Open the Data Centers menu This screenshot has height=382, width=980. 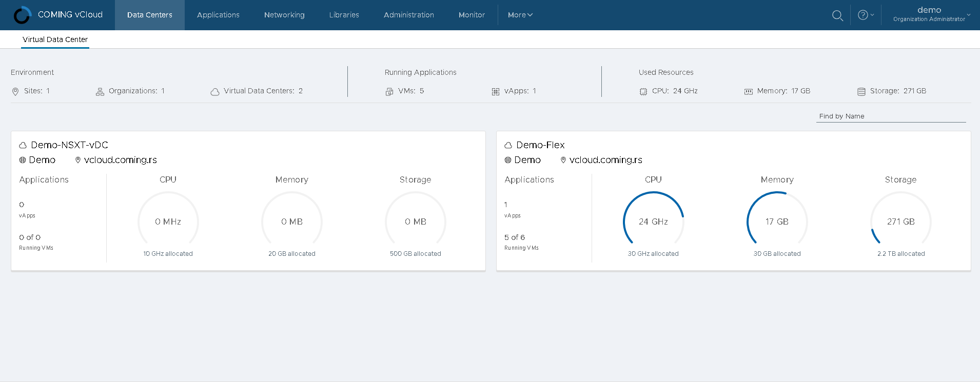[x=150, y=15]
